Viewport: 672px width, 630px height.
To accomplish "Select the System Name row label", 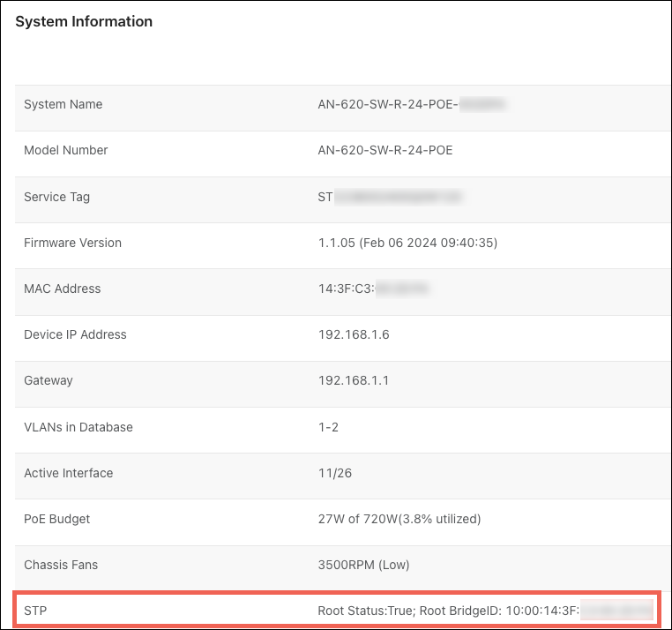I will pyautogui.click(x=63, y=104).
